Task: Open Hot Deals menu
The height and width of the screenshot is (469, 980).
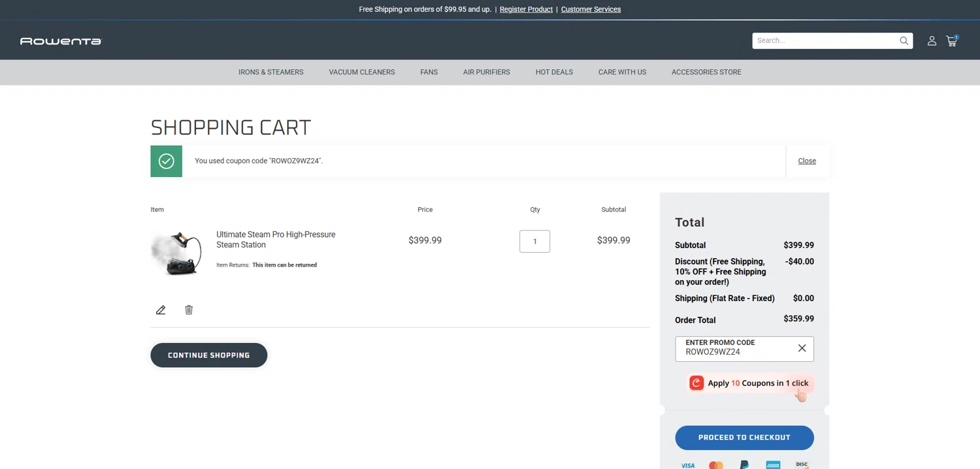Action: tap(554, 72)
